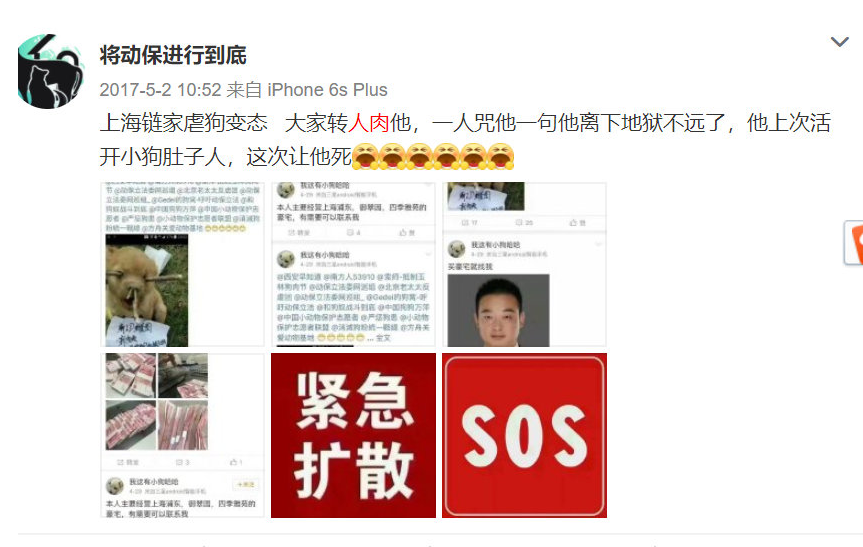
Task: Click the last crying emoji in the post
Action: pyautogui.click(x=500, y=156)
